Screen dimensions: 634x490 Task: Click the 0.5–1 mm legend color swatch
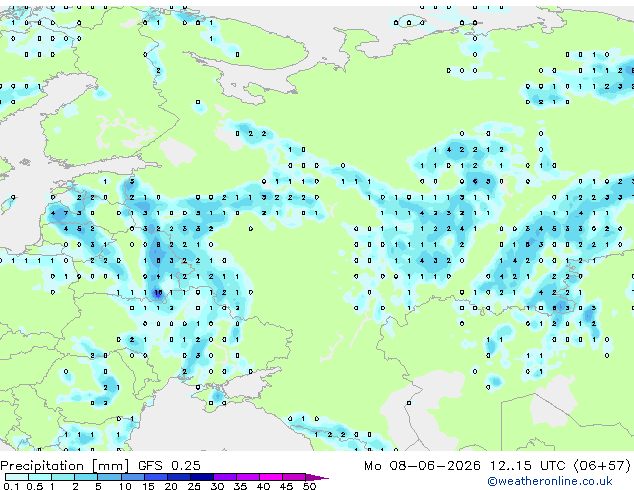click(40, 477)
